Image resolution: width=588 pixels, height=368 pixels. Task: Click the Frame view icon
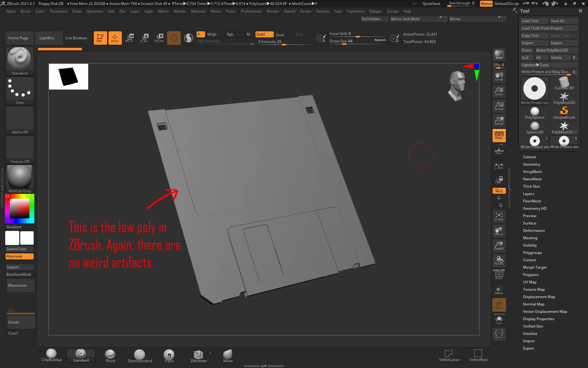[x=499, y=217]
